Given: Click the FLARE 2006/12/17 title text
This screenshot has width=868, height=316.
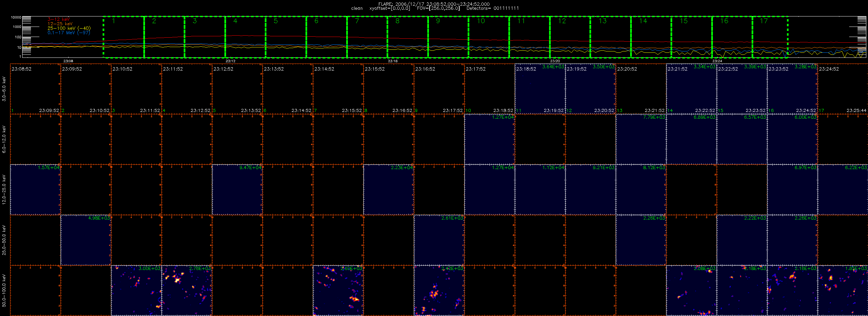Looking at the screenshot, I should click(434, 4).
